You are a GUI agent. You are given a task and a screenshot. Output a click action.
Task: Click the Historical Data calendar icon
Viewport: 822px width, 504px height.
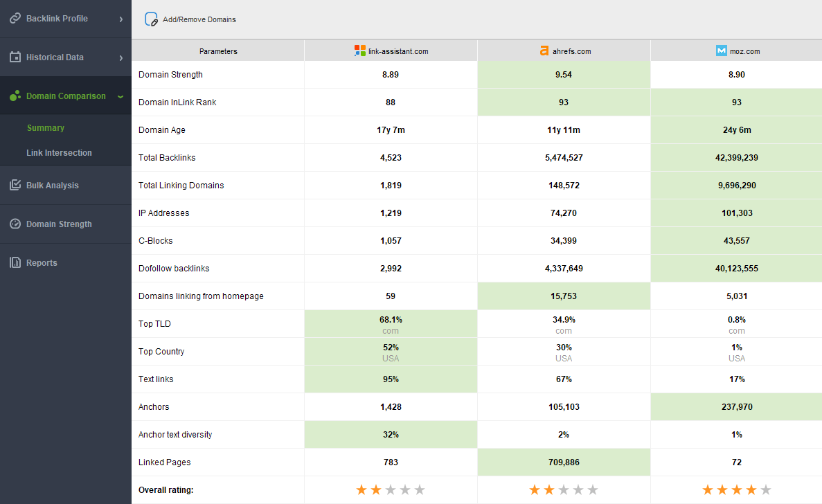pos(15,57)
